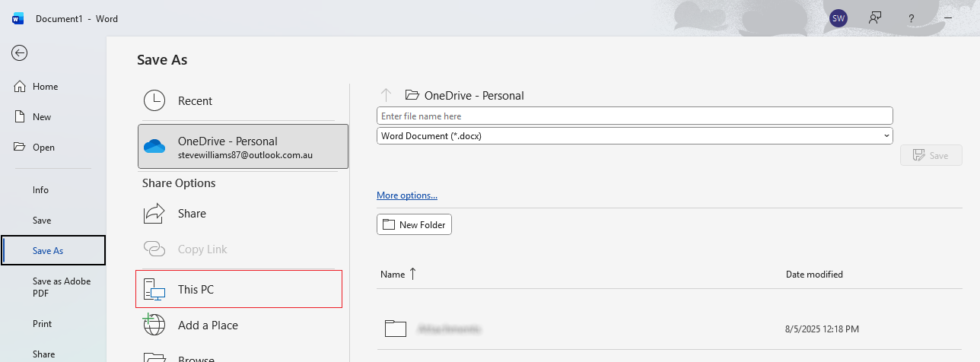The width and height of the screenshot is (980, 362).
Task: Click Add a Place globe icon
Action: point(154,325)
